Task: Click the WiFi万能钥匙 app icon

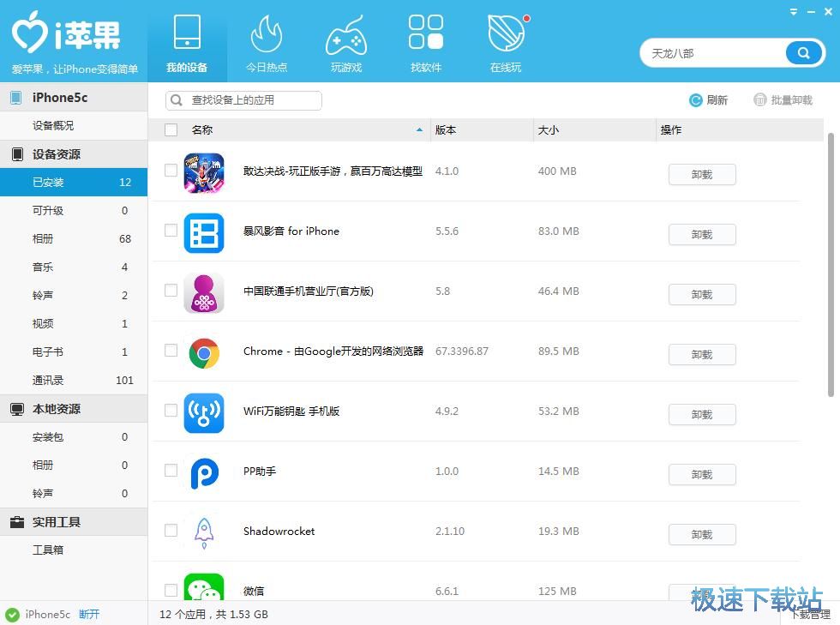Action: 204,413
